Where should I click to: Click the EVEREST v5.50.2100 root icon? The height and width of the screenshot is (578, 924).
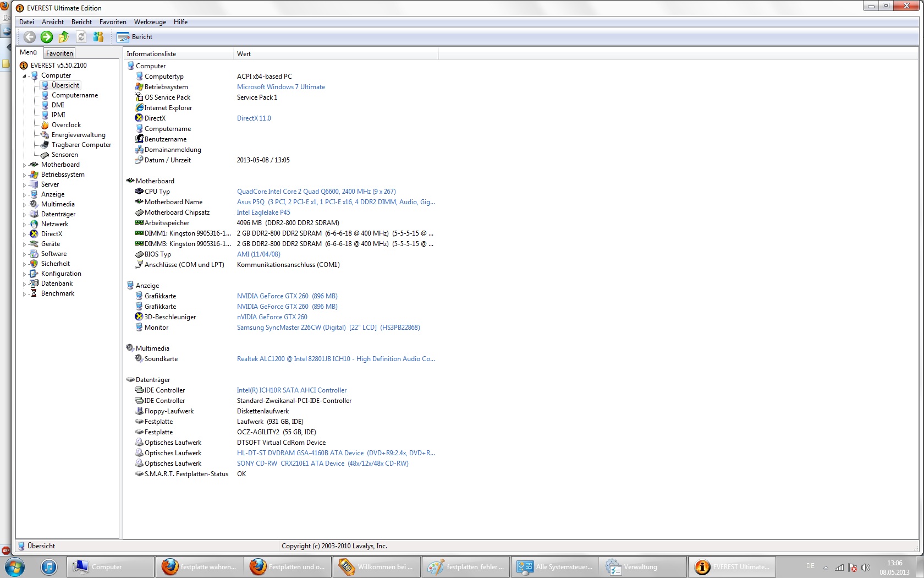[24, 66]
